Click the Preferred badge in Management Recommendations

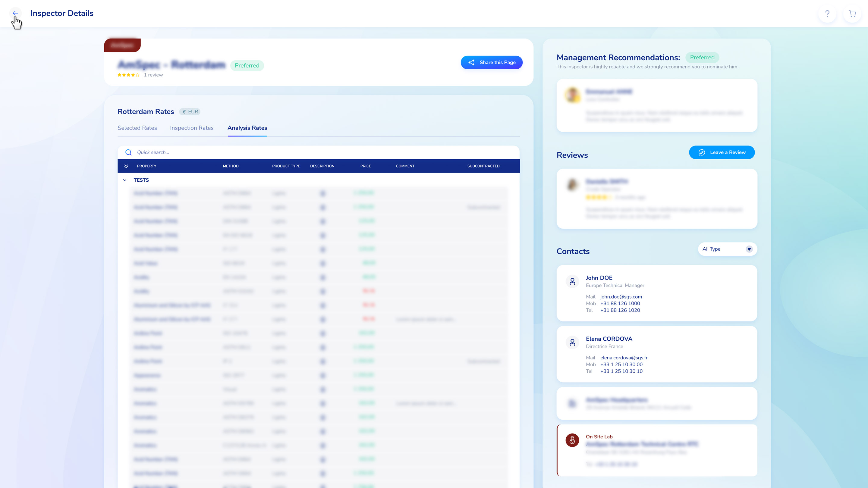pos(702,57)
